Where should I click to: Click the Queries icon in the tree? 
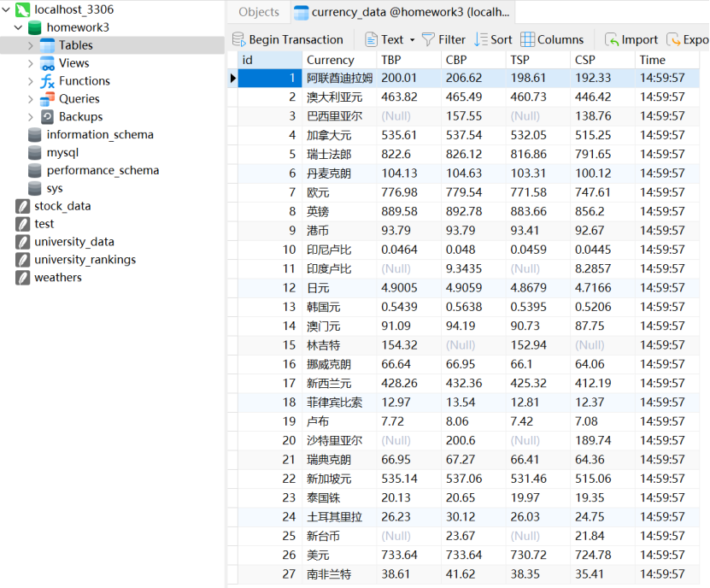tap(47, 99)
